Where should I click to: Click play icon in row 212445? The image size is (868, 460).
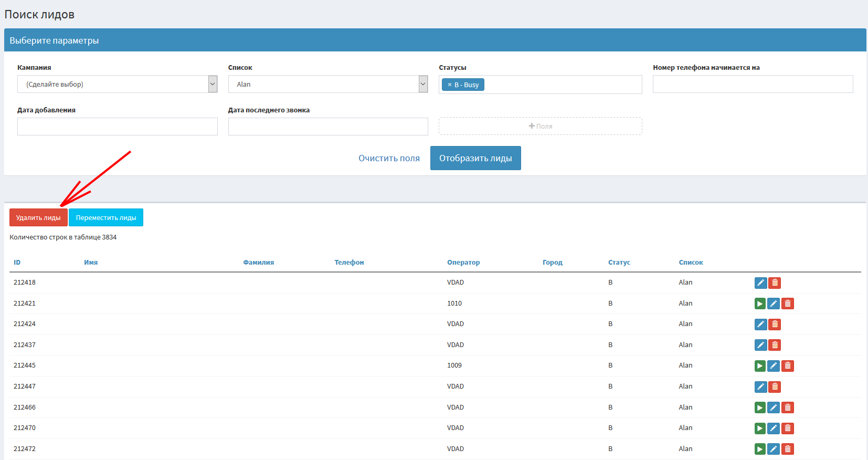click(760, 366)
